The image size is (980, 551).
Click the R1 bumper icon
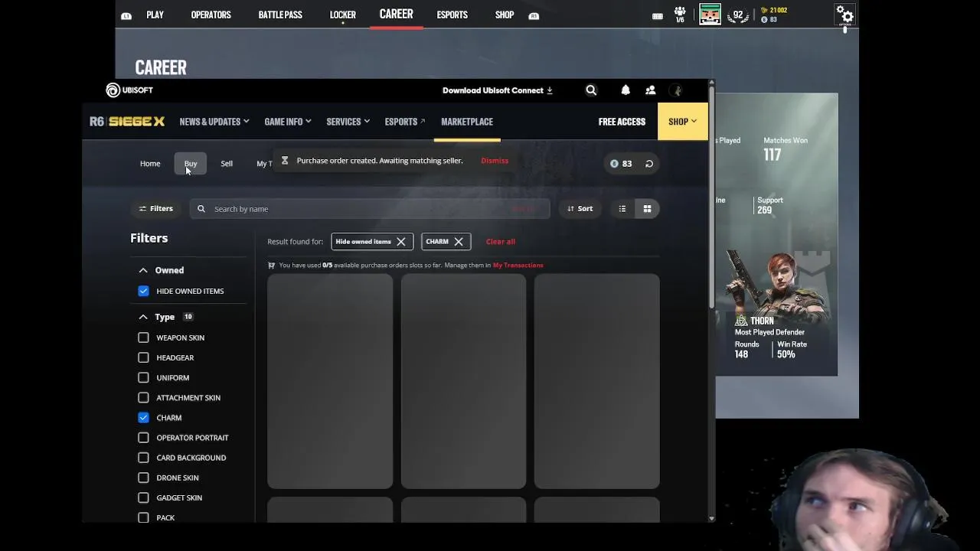click(534, 15)
